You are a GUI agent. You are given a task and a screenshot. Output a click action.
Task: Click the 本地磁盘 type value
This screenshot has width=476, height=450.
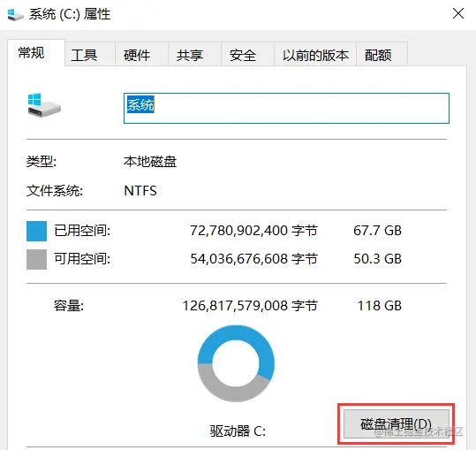(x=150, y=161)
